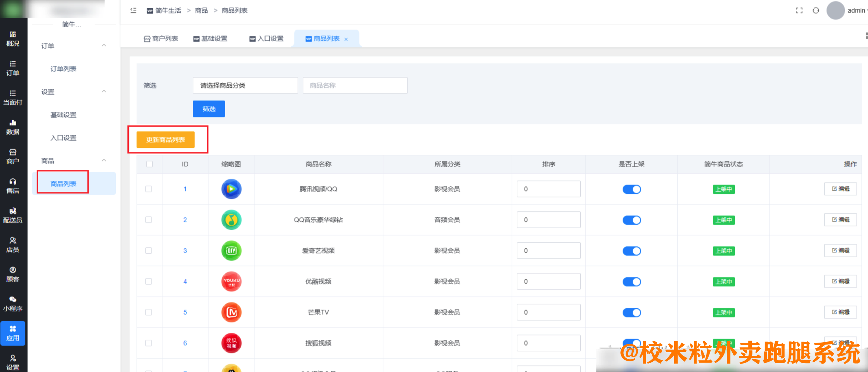Open the 店员 sidebar section
868x372 pixels.
click(13, 244)
